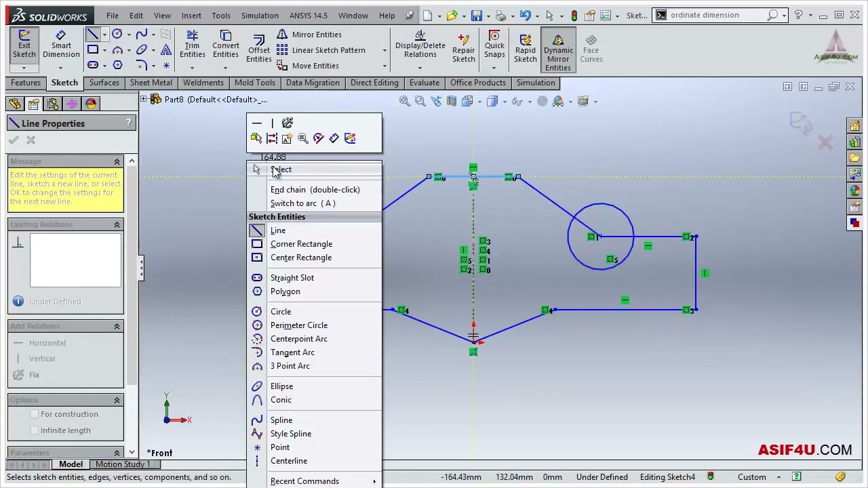This screenshot has width=868, height=488.
Task: Click the ordinate dimension search field
Action: pyautogui.click(x=718, y=15)
